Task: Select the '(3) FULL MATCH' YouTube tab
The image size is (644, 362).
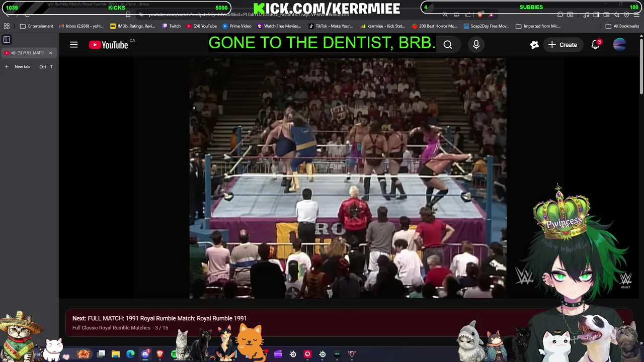Action: pos(29,53)
